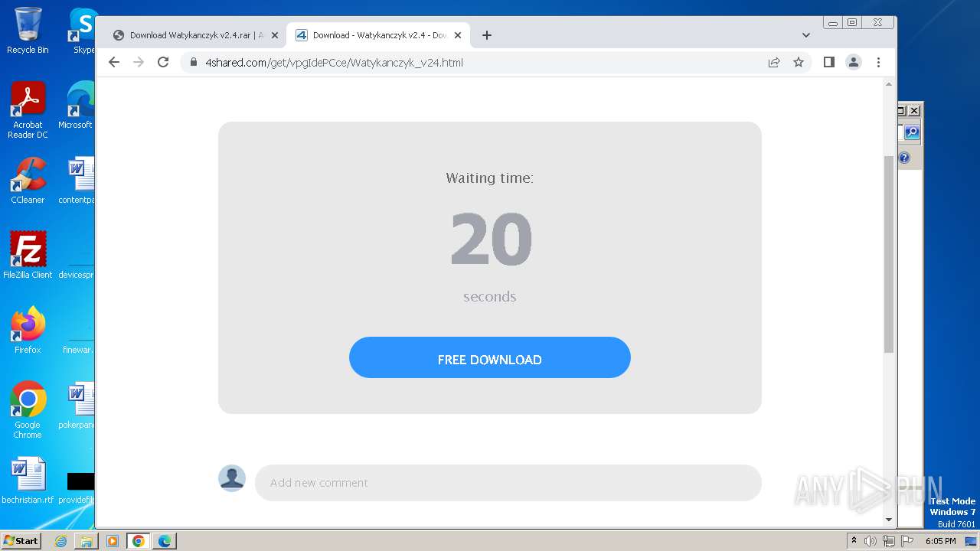Click the Chrome back arrow

pos(114,62)
